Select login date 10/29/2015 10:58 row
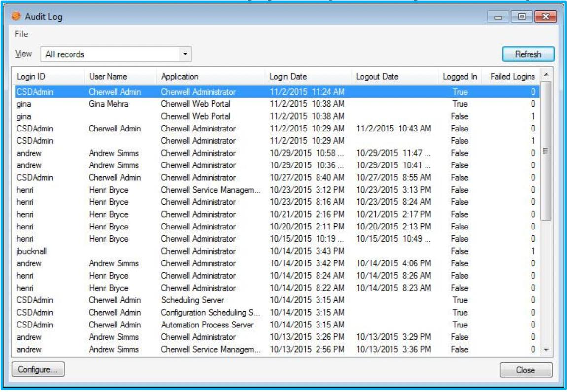The height and width of the screenshot is (392, 567). 277,153
